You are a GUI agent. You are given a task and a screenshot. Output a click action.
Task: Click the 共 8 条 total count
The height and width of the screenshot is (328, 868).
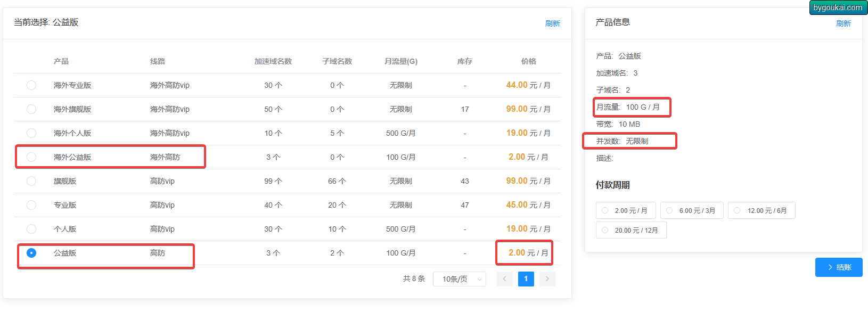(414, 278)
